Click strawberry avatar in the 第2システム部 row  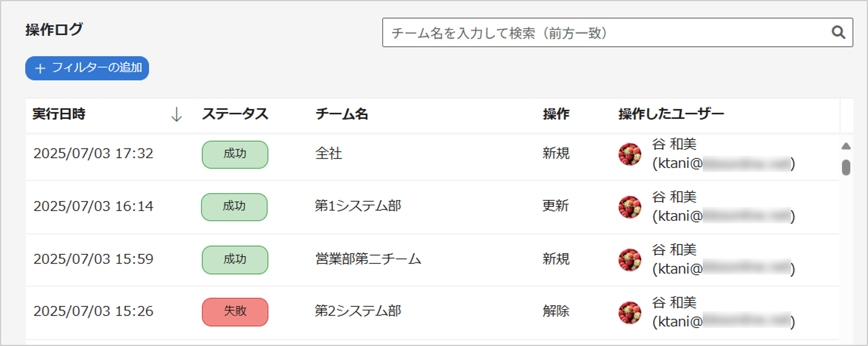(629, 313)
